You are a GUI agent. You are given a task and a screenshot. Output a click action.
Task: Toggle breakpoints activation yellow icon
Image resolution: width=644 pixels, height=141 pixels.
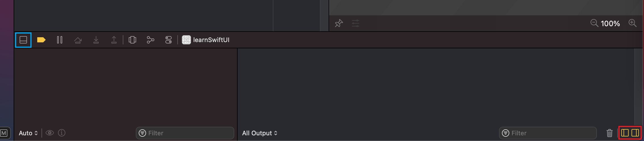41,40
